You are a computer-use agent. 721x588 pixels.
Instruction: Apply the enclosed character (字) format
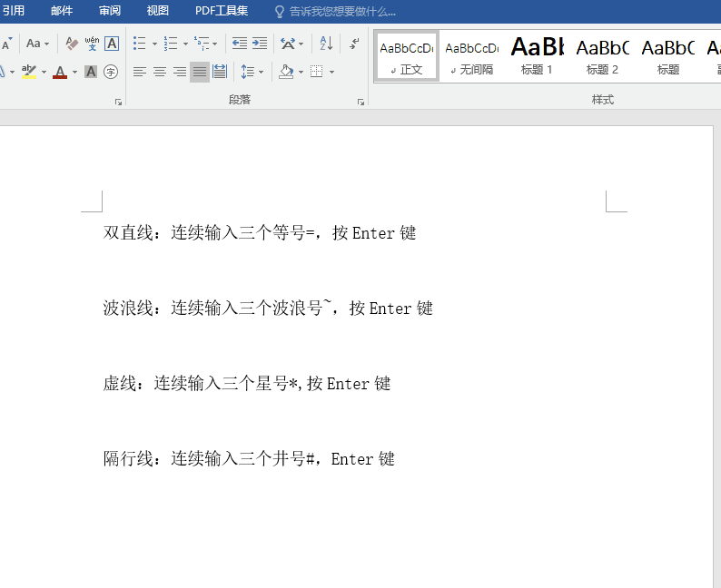[111, 72]
